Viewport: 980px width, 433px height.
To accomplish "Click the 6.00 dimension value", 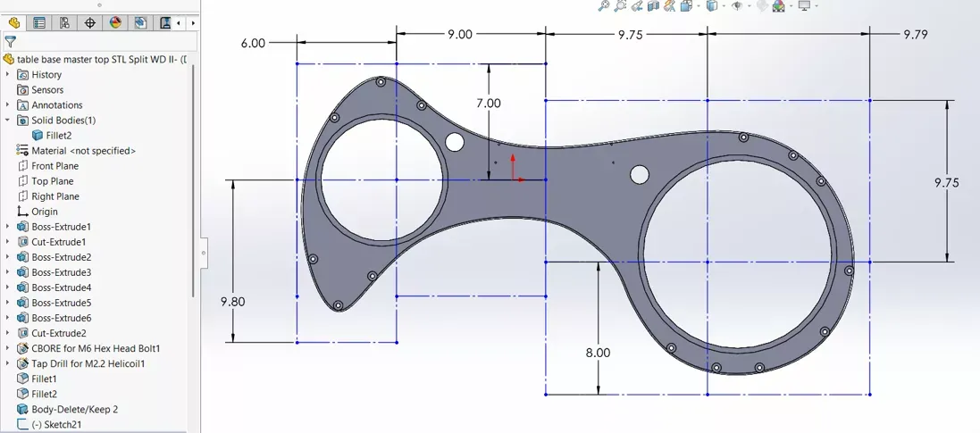I will click(x=253, y=43).
